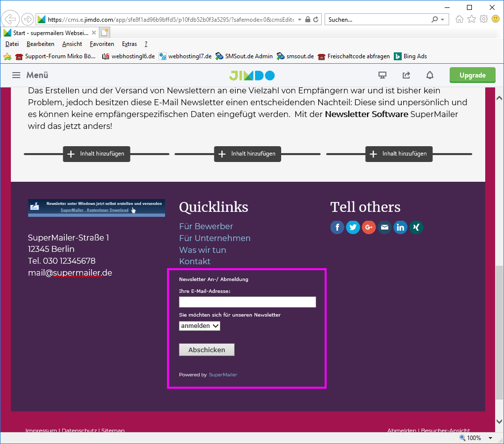Open the Extras menu
This screenshot has height=444, width=504.
[x=129, y=44]
